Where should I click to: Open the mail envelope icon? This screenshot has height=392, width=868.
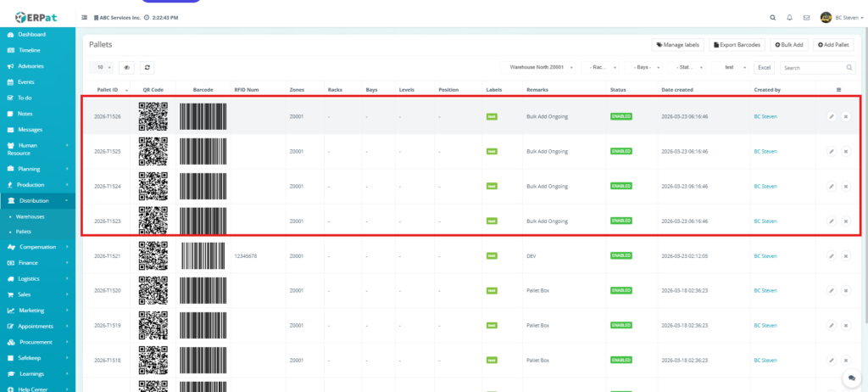point(806,17)
